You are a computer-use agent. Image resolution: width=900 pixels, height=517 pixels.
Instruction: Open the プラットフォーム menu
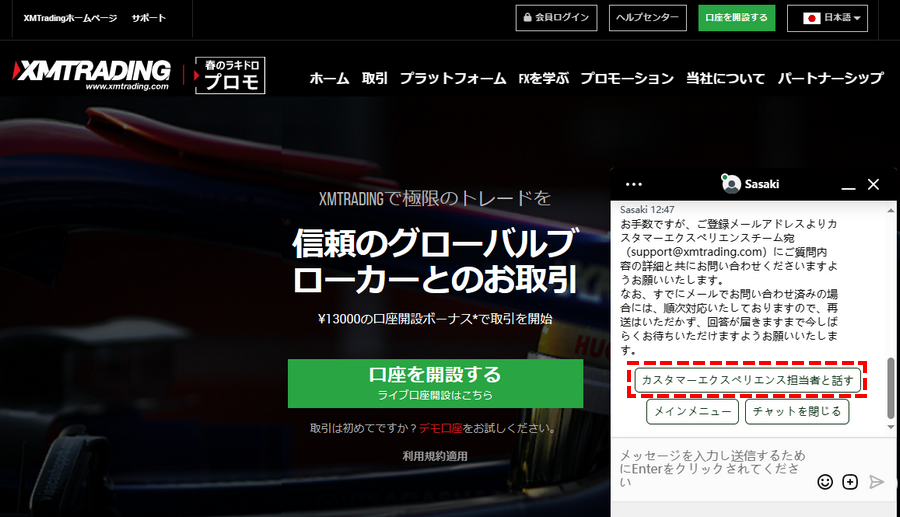453,78
